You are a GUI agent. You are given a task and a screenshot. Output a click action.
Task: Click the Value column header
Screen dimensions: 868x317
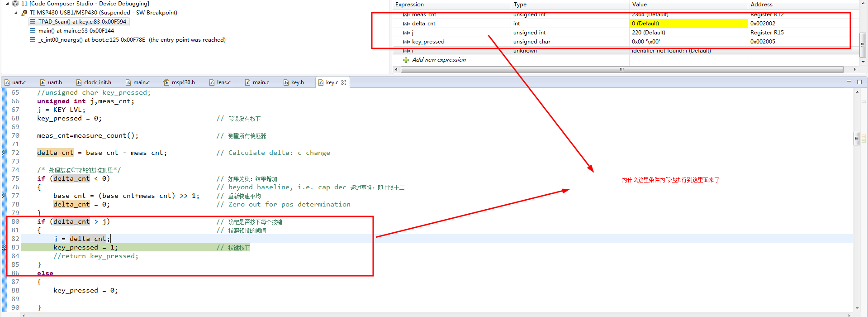688,5
